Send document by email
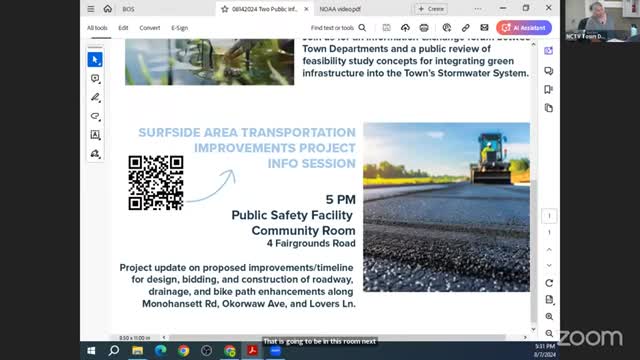 coord(484,28)
